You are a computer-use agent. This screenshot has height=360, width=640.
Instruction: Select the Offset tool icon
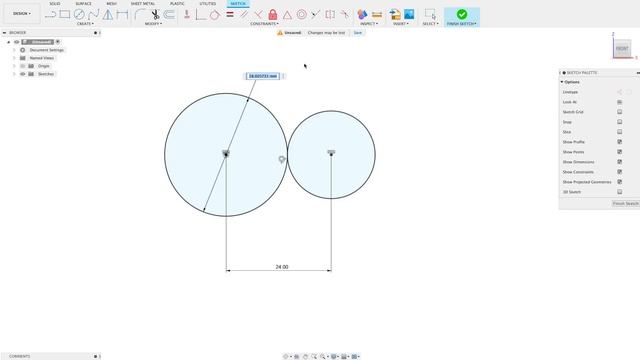click(169, 15)
